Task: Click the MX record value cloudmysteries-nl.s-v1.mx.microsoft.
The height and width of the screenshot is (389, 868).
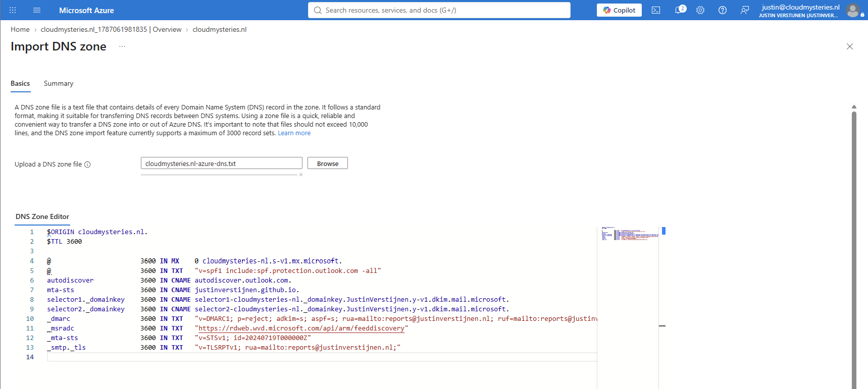Action: tap(272, 261)
